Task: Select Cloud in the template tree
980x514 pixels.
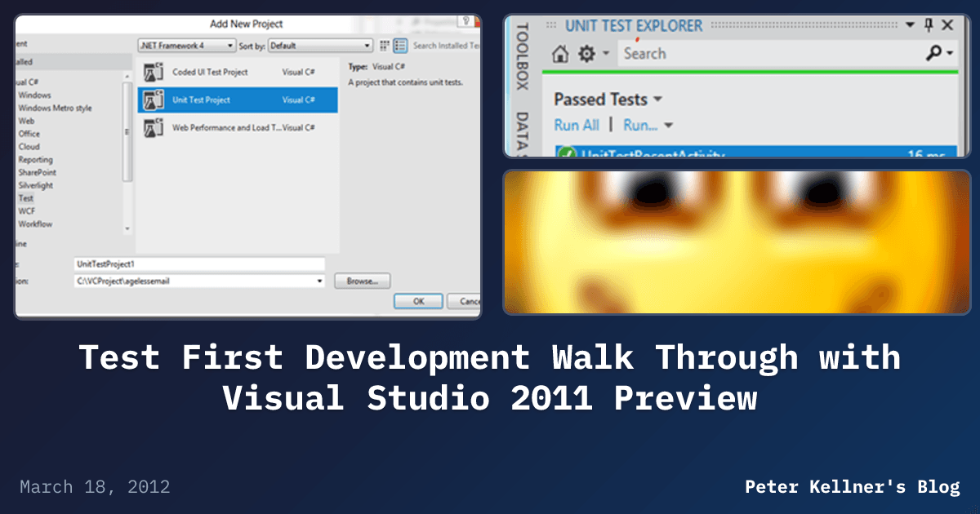Action: coord(29,147)
